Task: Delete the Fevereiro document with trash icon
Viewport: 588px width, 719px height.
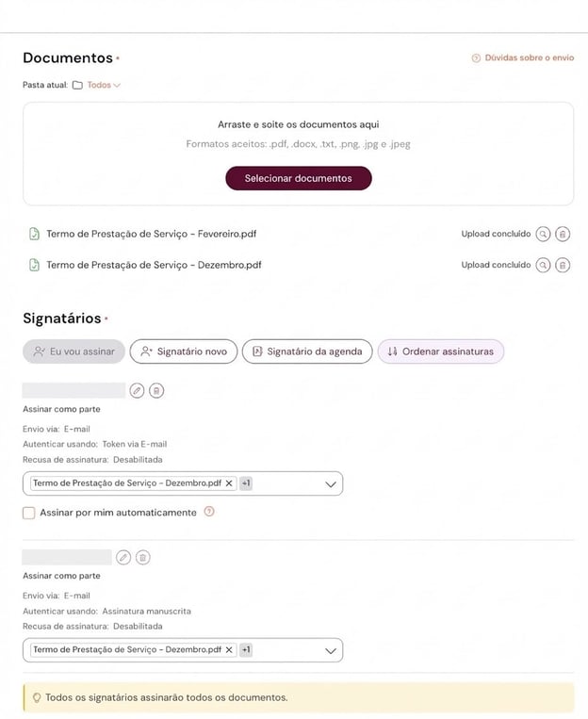Action: 563,234
